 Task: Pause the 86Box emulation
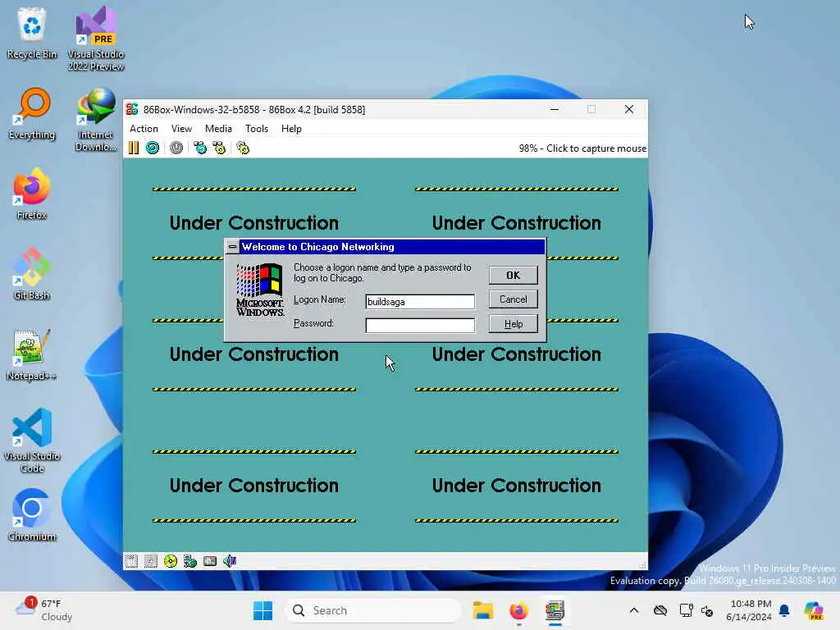134,148
